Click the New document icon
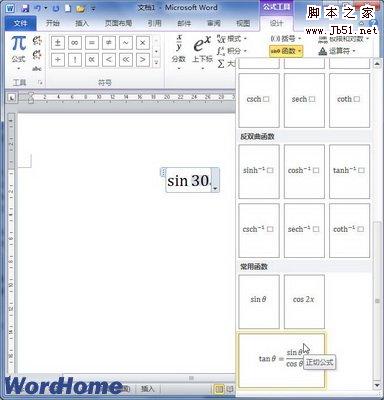The width and height of the screenshot is (384, 400). [68, 9]
